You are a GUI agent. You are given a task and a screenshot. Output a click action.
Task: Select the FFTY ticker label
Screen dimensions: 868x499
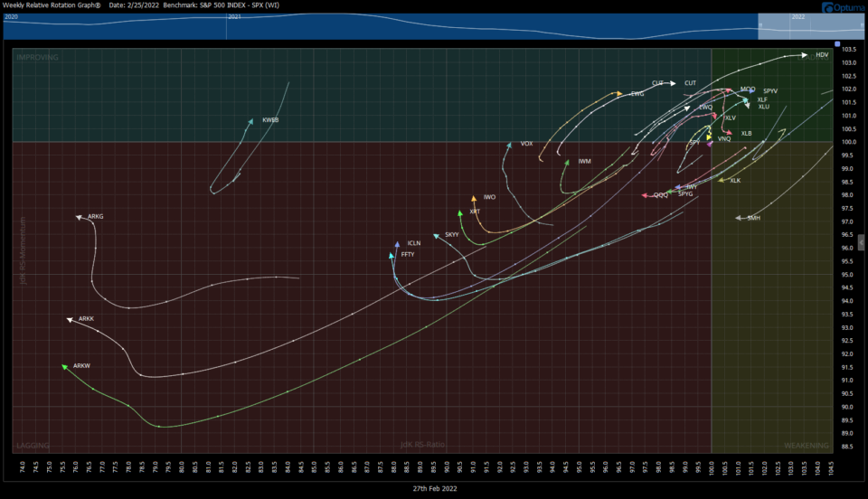point(408,255)
